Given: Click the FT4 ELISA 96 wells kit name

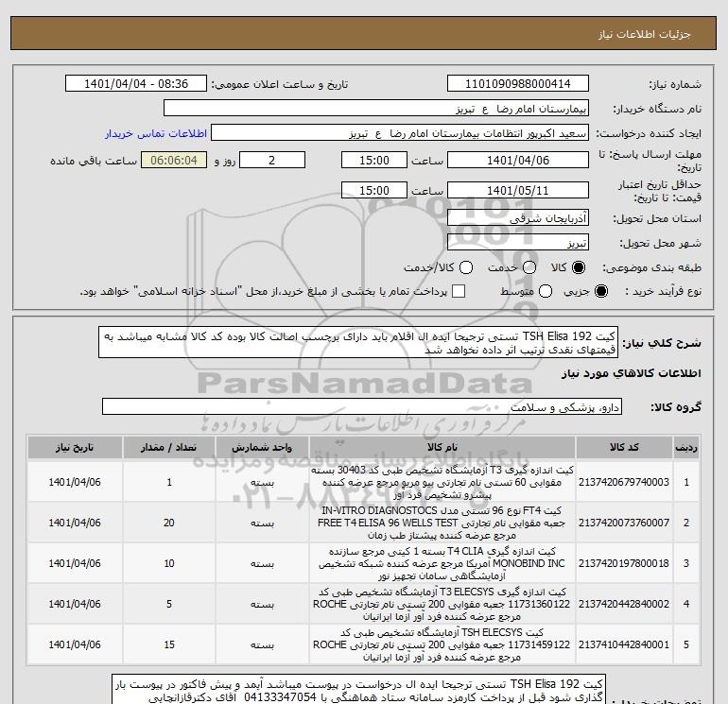Looking at the screenshot, I should coord(442,523).
